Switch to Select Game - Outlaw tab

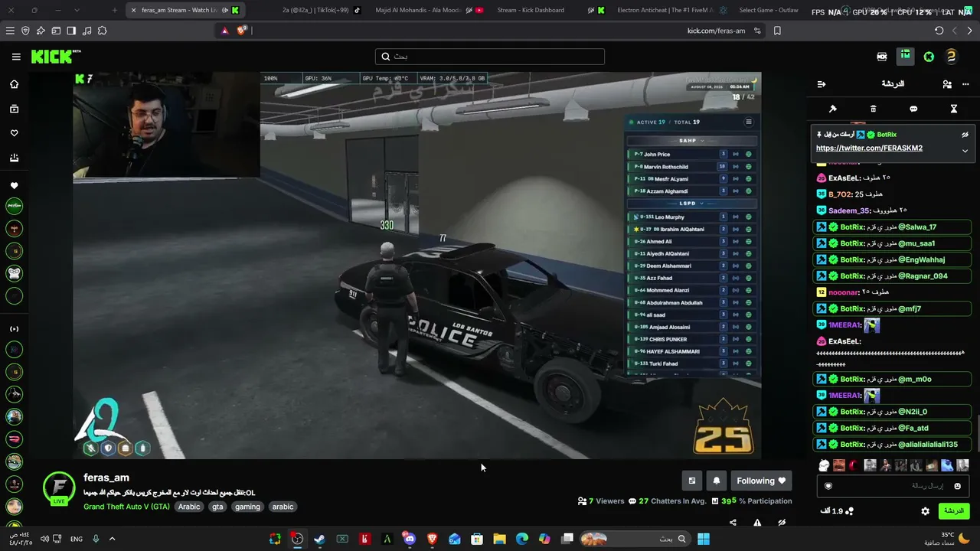click(768, 10)
